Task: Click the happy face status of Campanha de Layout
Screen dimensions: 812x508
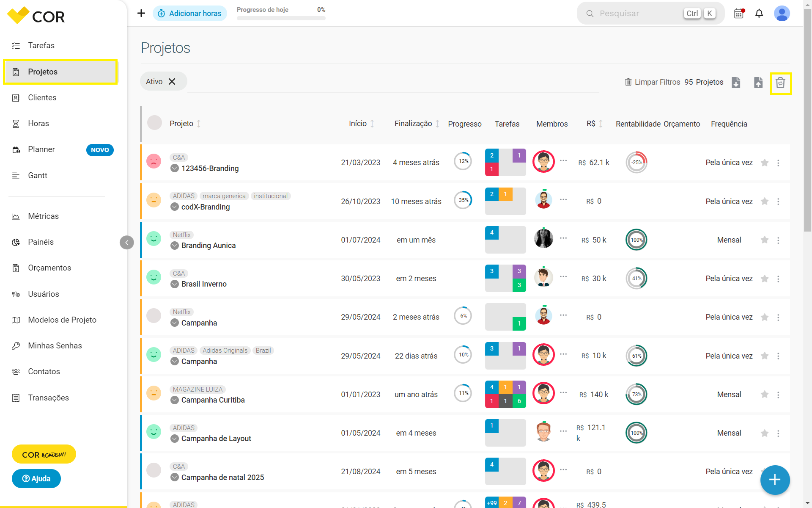Action: (x=154, y=431)
